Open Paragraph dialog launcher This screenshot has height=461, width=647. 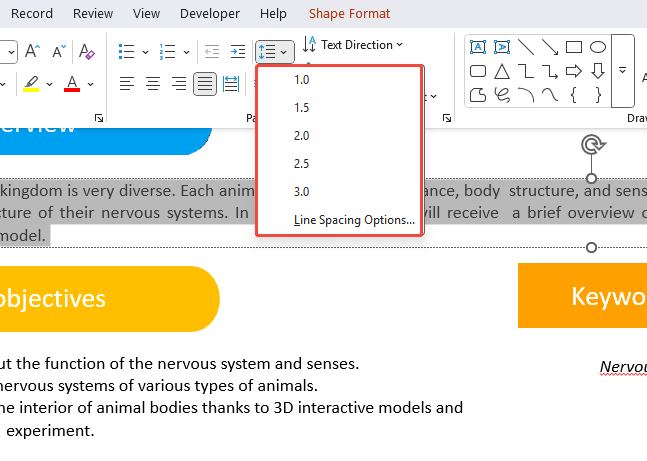447,118
